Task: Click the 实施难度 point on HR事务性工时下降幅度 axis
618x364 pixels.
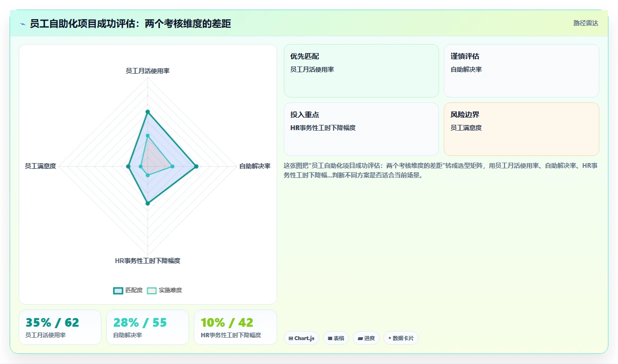Action: tap(147, 175)
